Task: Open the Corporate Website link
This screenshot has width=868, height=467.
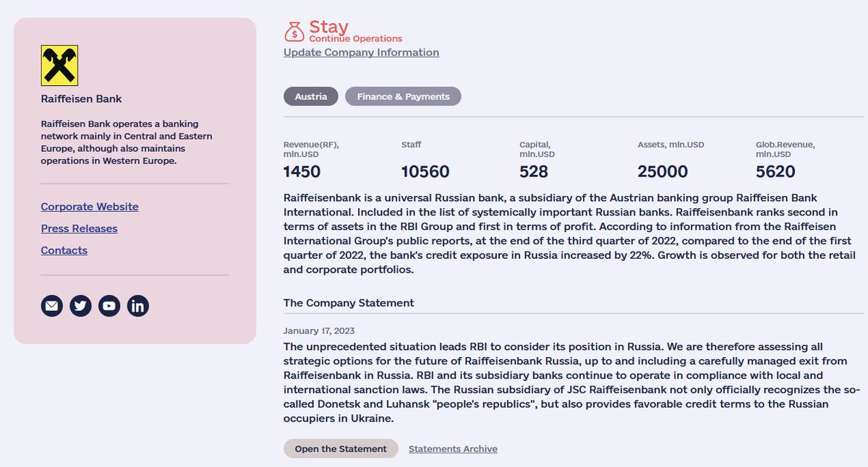Action: (x=90, y=207)
